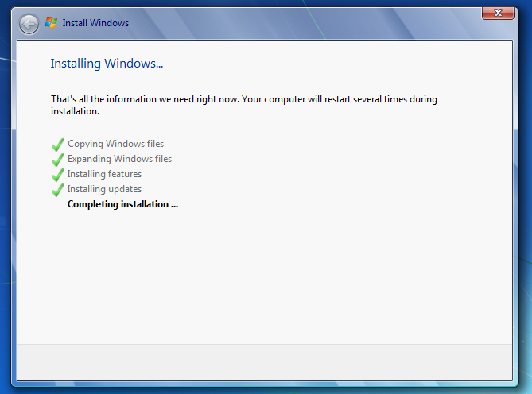This screenshot has width=532, height=394.
Task: Select the "Installing updates" step text
Action: coord(104,189)
